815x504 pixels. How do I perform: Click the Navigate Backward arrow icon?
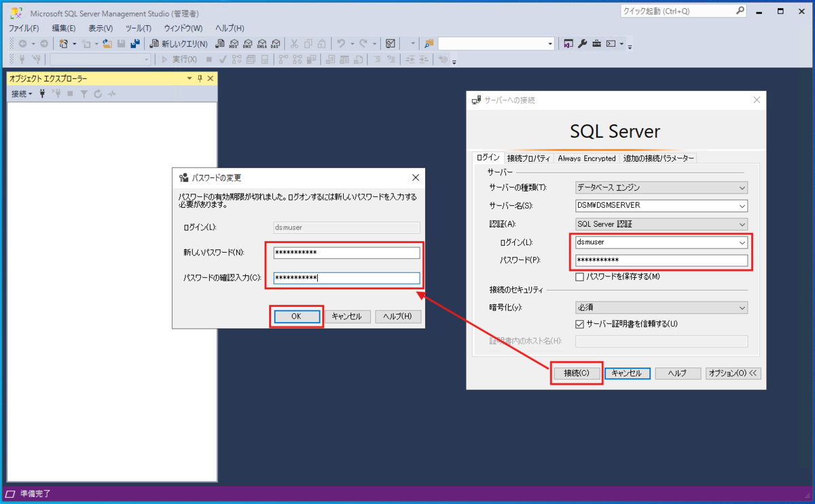coord(22,43)
